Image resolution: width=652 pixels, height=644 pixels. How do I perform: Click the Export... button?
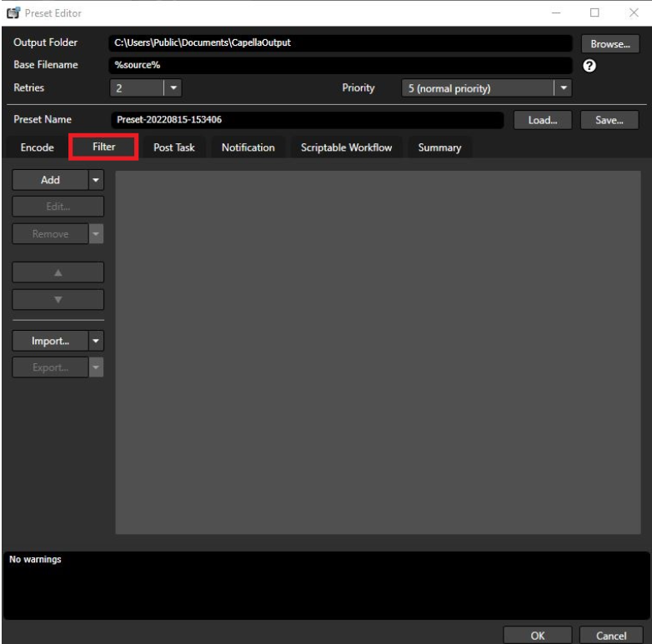click(50, 367)
